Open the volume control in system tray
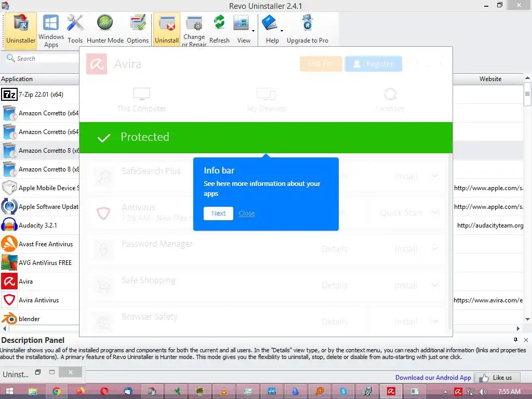 point(483,392)
